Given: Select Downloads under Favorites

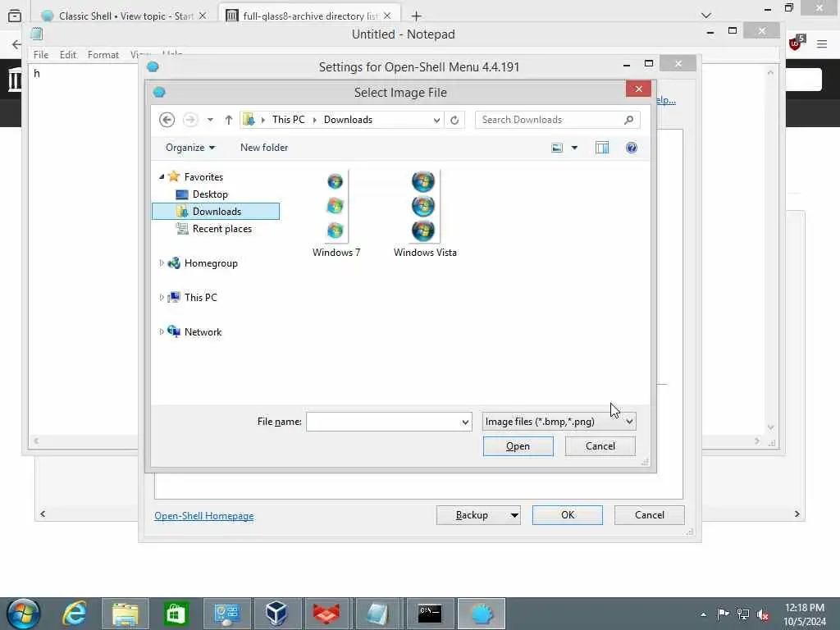Looking at the screenshot, I should (x=216, y=211).
